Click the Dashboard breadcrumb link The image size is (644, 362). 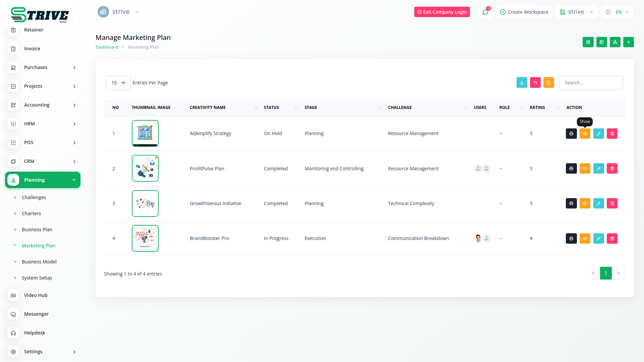pyautogui.click(x=107, y=47)
